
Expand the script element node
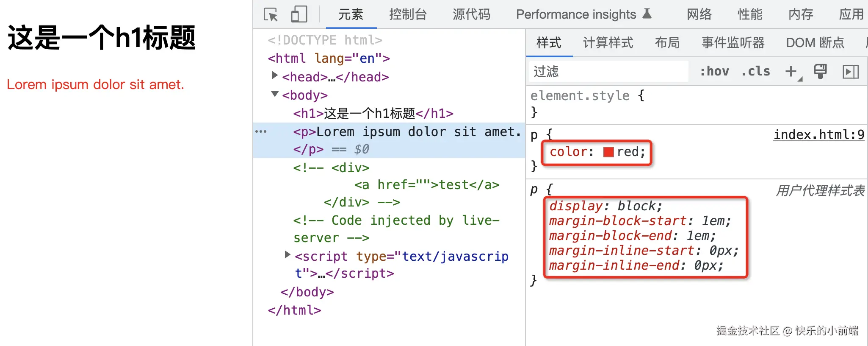pos(287,254)
